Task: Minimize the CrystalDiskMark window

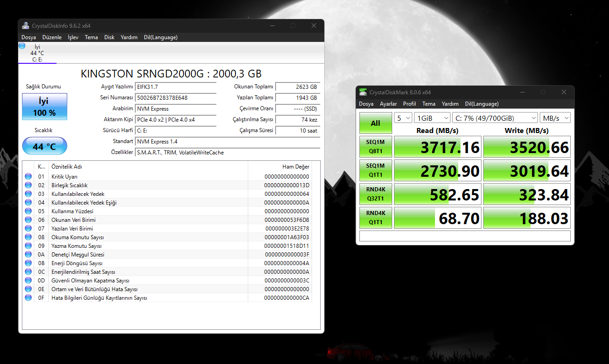Action: [x=522, y=92]
